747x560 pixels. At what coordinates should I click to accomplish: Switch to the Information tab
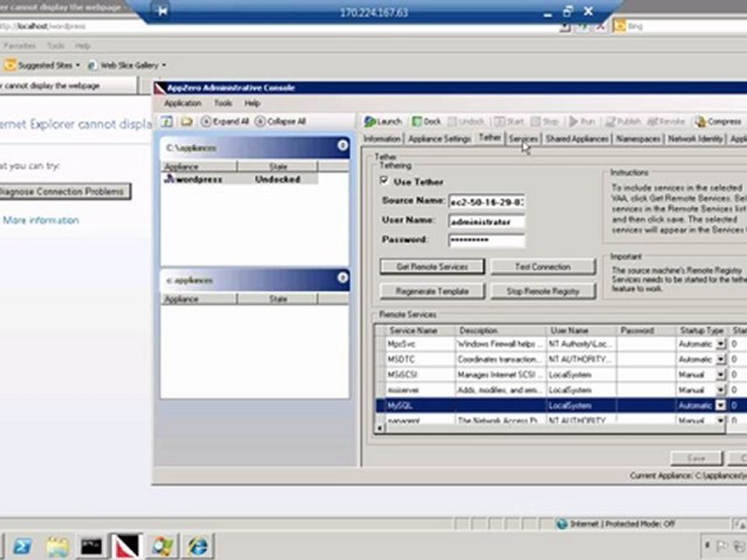coord(381,139)
